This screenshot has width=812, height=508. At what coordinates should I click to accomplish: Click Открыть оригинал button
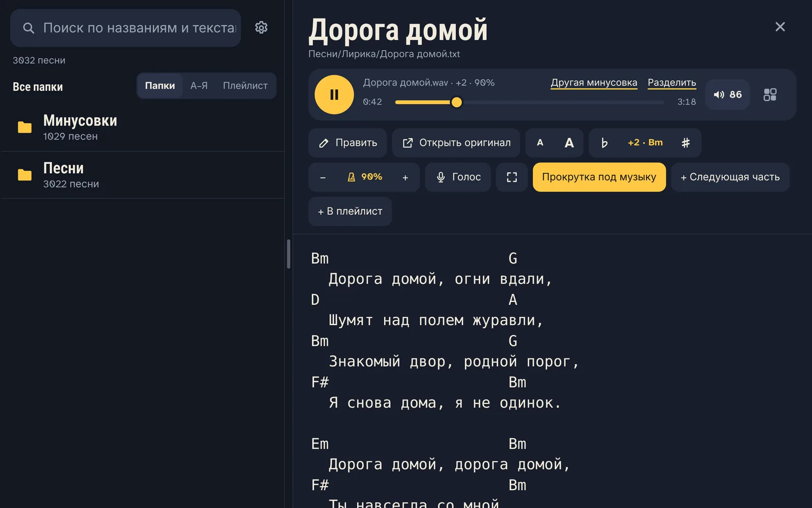tap(456, 143)
